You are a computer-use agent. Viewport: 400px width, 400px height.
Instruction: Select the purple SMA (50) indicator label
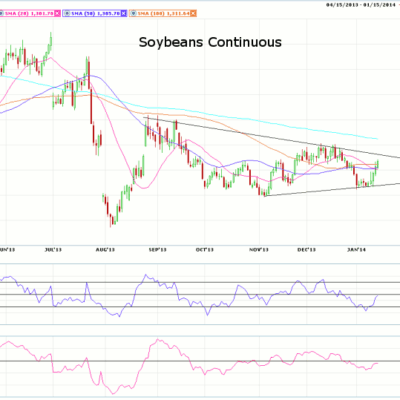point(95,13)
